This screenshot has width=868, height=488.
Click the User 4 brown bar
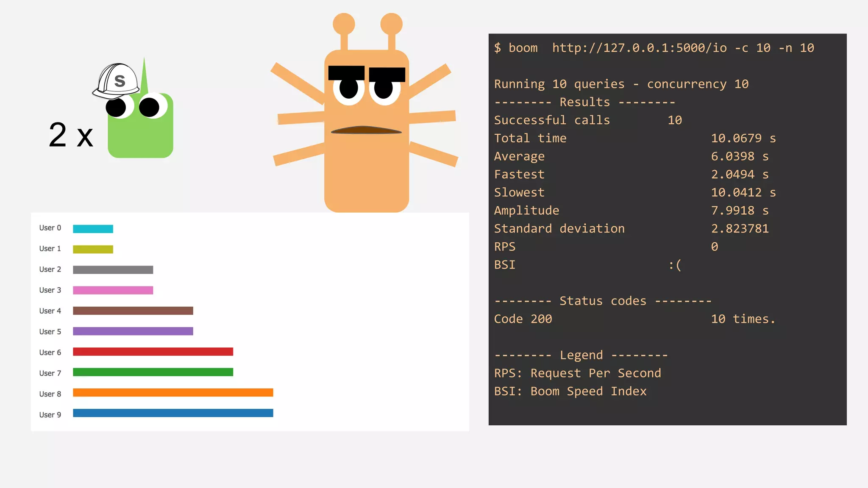133,311
